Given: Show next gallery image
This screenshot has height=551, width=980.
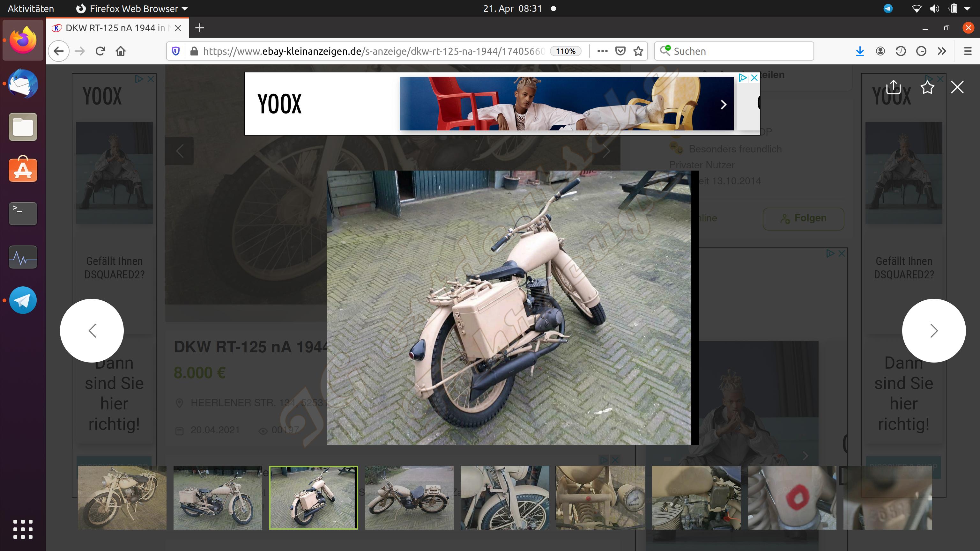Looking at the screenshot, I should coord(934,330).
